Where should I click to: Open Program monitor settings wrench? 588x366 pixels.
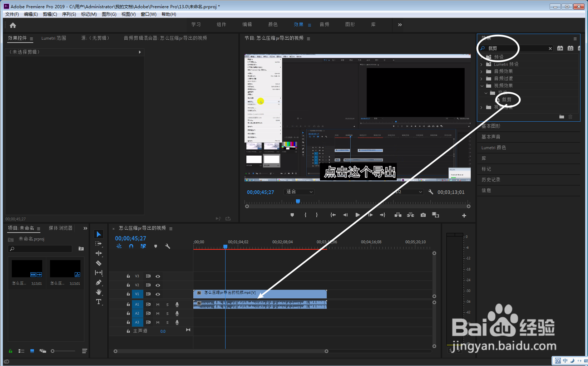tap(431, 192)
